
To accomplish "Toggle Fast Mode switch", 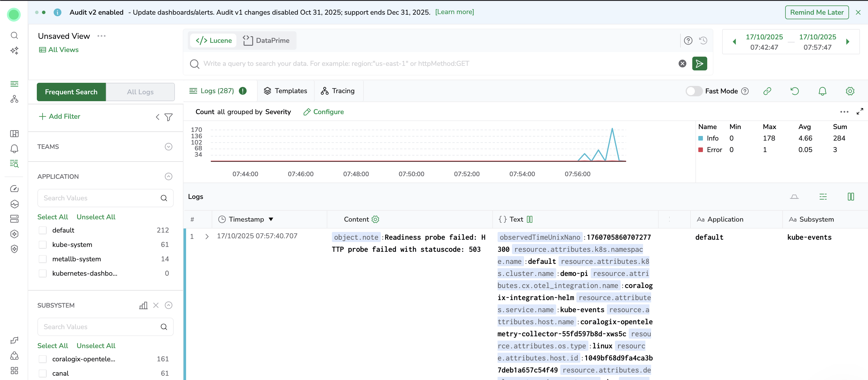I will pos(693,91).
